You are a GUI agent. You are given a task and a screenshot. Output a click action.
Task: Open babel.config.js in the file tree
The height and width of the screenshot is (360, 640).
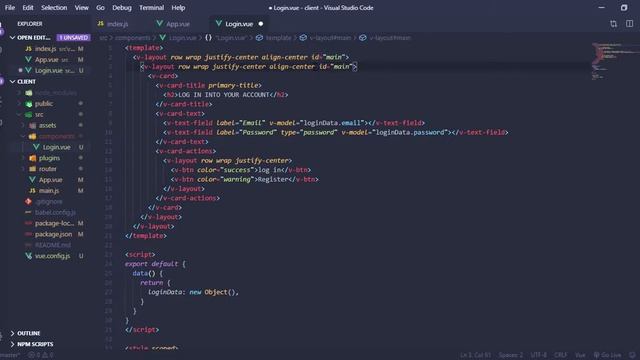[x=55, y=212]
